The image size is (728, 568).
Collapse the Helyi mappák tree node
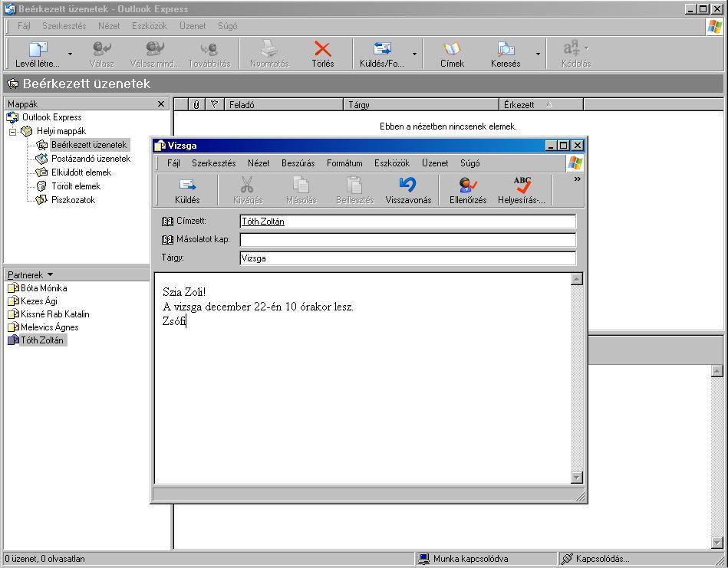pyautogui.click(x=12, y=132)
